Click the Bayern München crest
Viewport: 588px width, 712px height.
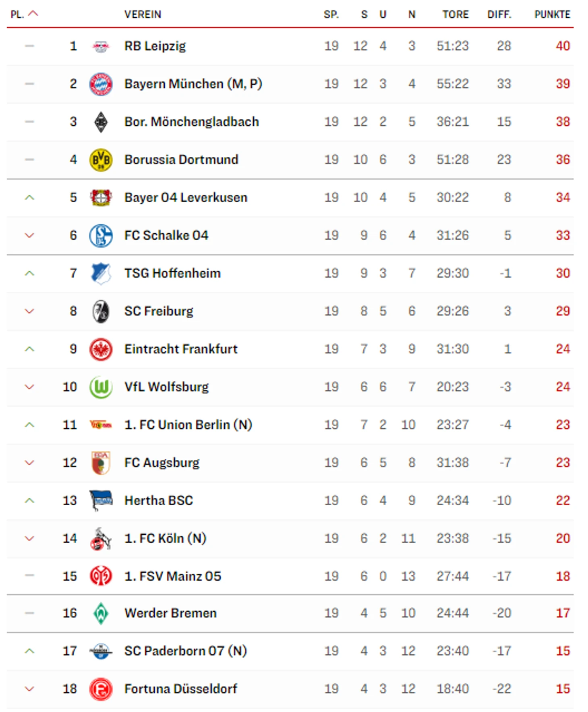coord(101,84)
